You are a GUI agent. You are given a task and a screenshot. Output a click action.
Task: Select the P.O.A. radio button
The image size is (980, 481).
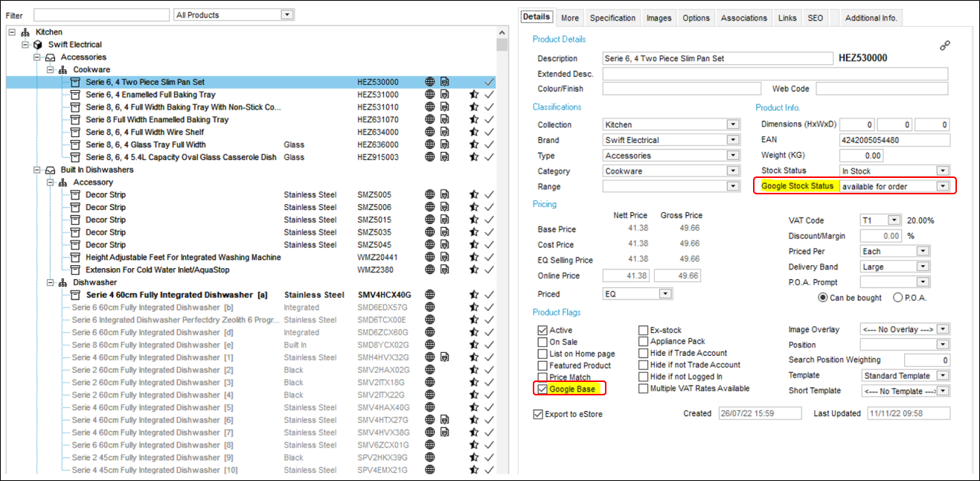(x=897, y=298)
